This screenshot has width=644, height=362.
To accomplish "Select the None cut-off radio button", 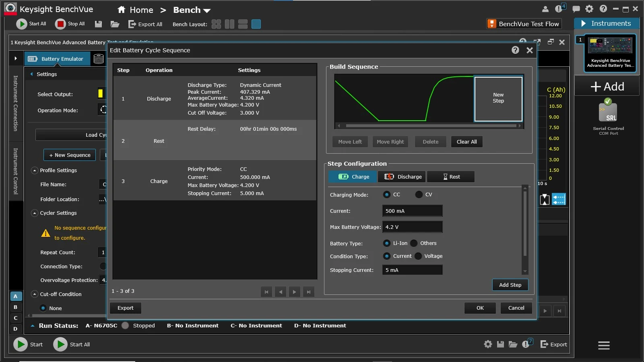I will click(43, 308).
